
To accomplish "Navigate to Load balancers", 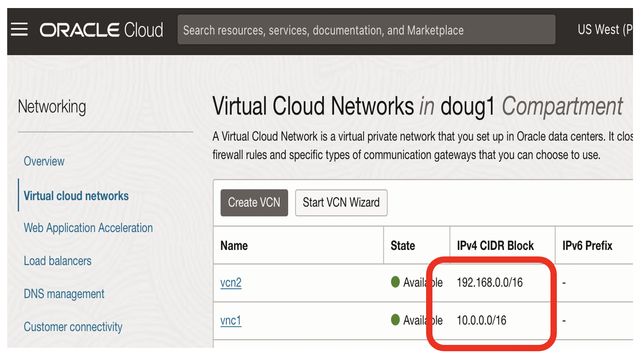I will point(58,261).
